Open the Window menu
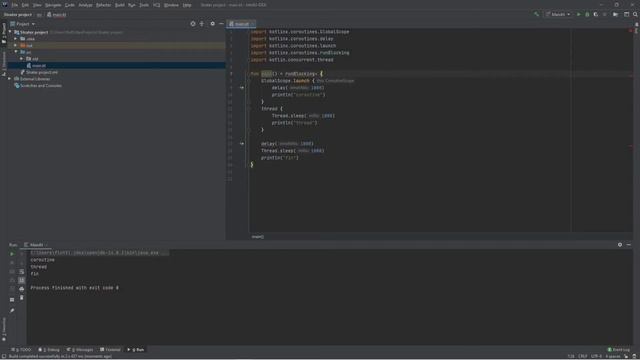This screenshot has height=360, width=640. 171,5
